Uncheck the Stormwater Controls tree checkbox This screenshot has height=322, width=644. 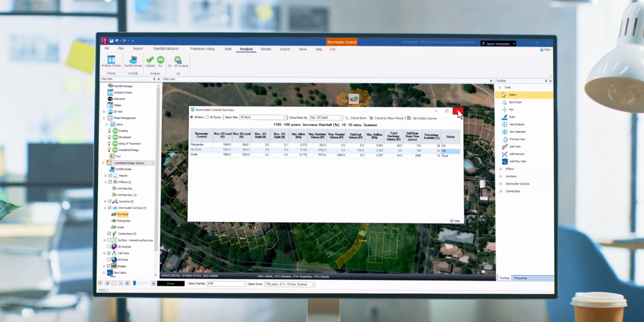pos(109,208)
